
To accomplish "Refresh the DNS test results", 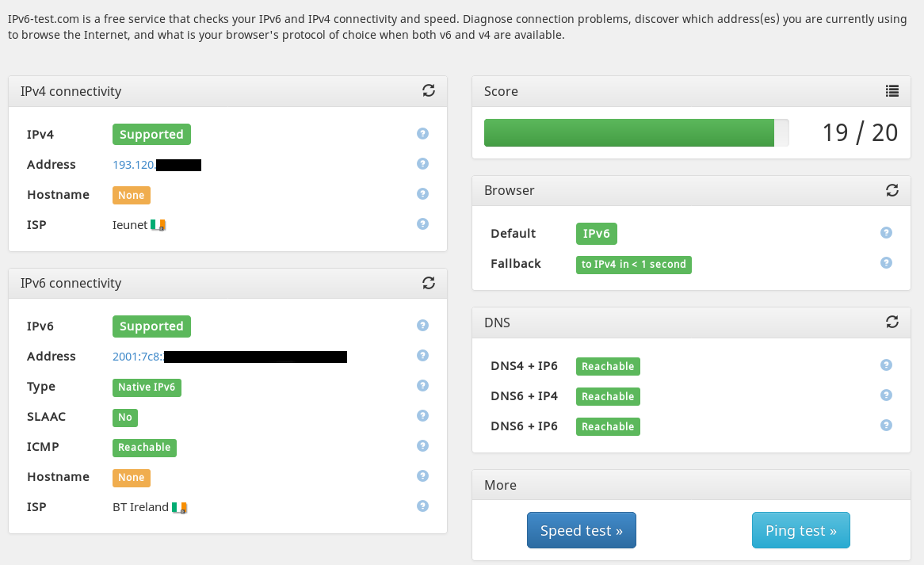I will click(892, 322).
